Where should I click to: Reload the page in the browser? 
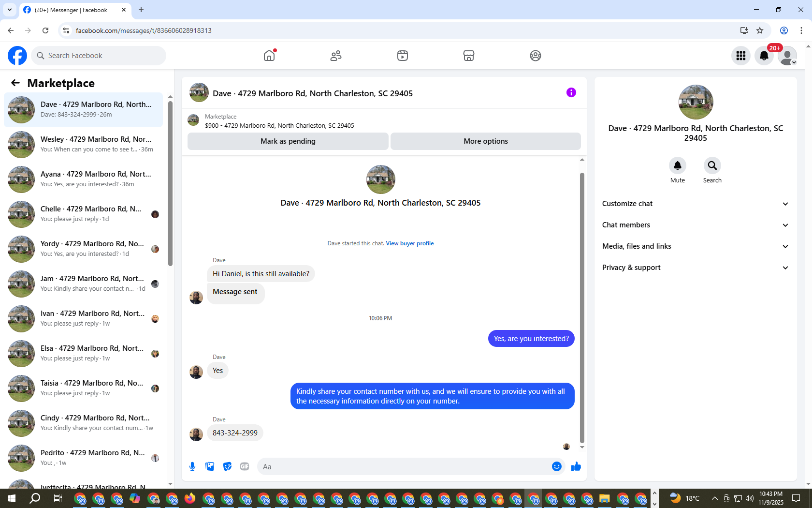pos(45,30)
